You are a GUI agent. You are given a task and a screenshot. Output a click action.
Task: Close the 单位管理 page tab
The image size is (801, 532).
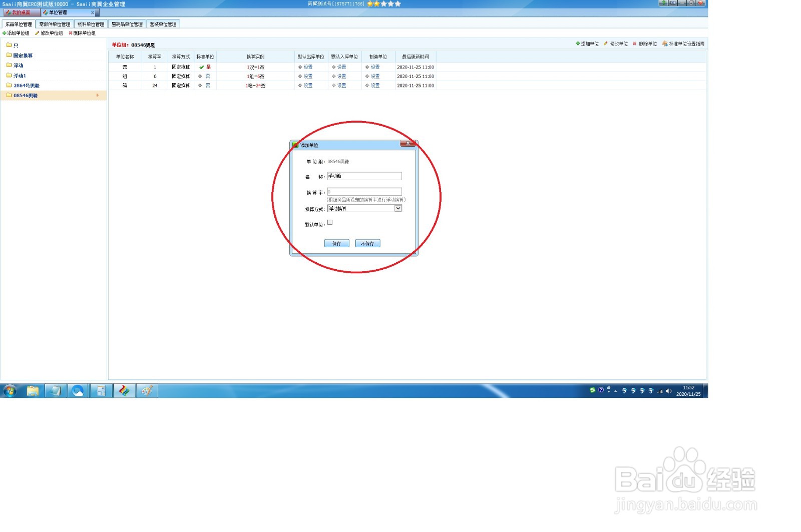(x=92, y=13)
